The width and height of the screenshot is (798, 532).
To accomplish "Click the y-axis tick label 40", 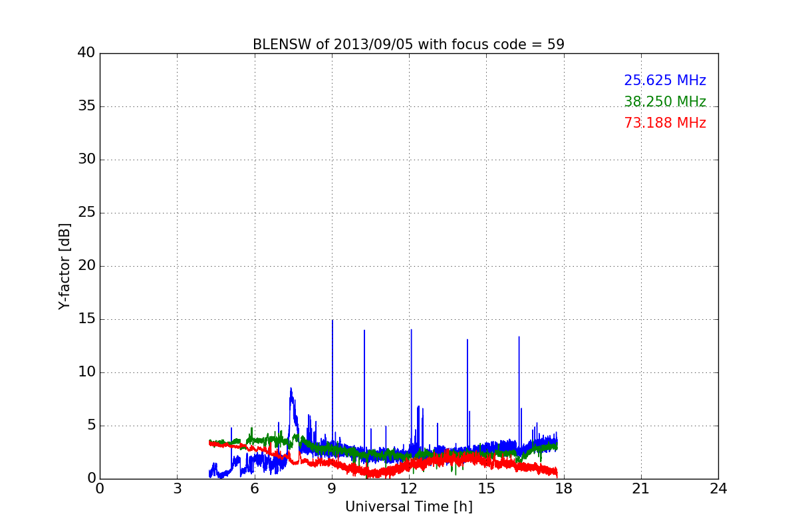I will pyautogui.click(x=86, y=53).
